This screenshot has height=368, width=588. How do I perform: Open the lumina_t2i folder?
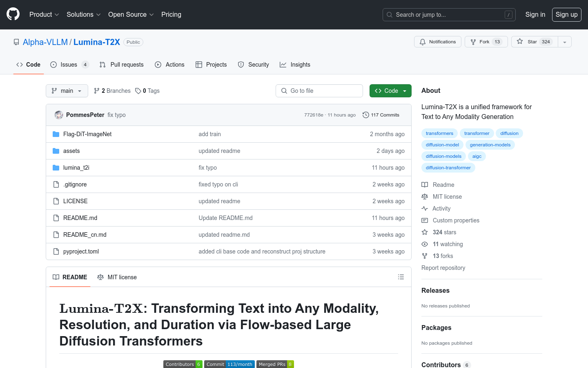76,168
